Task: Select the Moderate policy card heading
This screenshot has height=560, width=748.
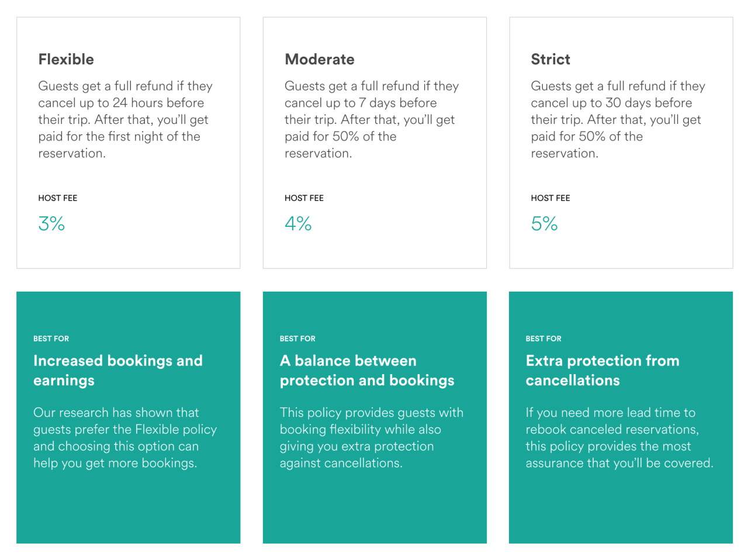Action: click(319, 60)
